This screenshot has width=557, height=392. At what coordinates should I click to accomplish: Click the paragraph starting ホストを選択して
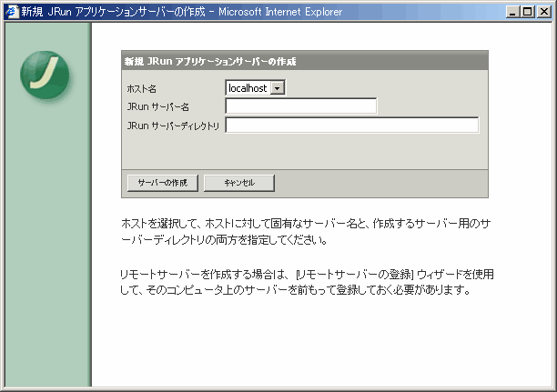point(306,232)
